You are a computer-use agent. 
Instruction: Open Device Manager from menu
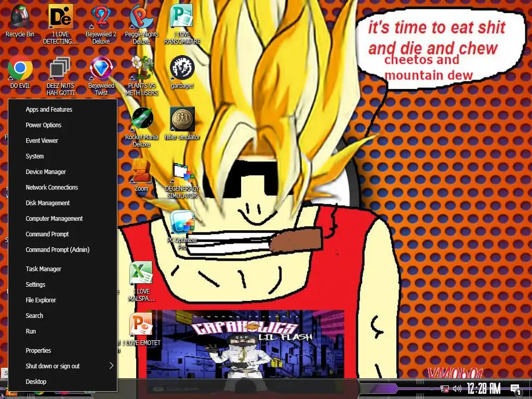[x=63, y=171]
